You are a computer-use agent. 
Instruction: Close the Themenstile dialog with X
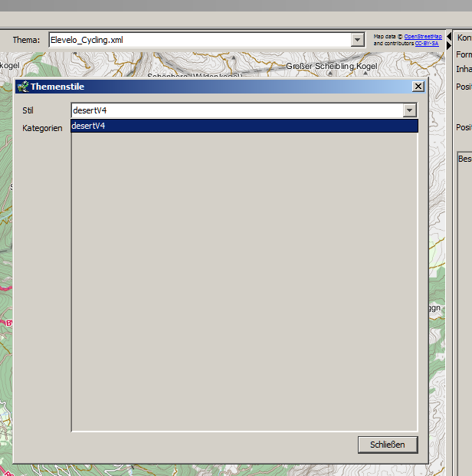418,87
